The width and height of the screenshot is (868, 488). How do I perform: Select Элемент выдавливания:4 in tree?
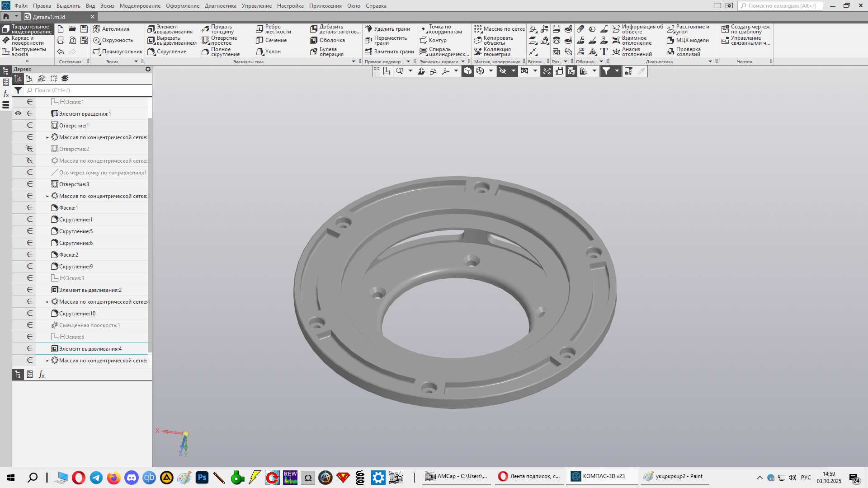pos(90,348)
